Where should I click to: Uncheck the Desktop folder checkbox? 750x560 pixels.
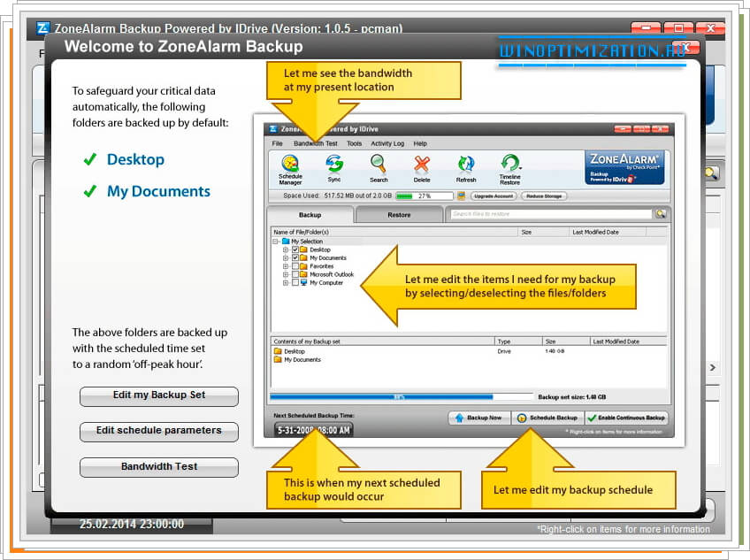coord(295,250)
